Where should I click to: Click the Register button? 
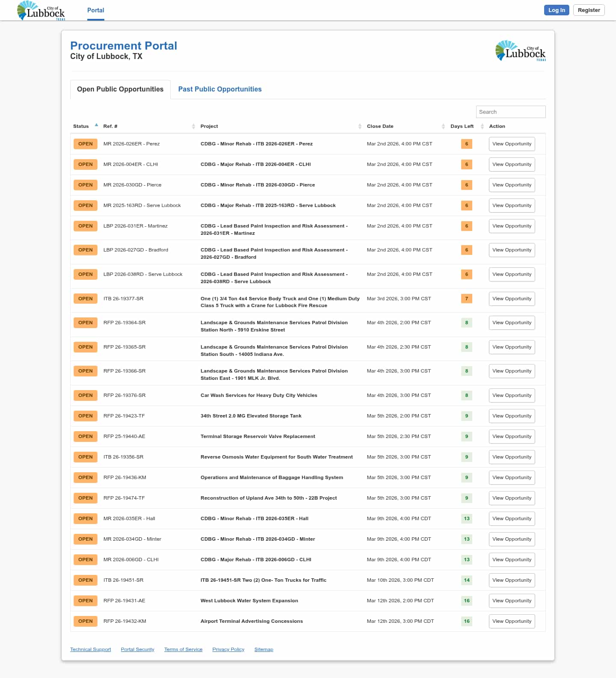click(589, 10)
